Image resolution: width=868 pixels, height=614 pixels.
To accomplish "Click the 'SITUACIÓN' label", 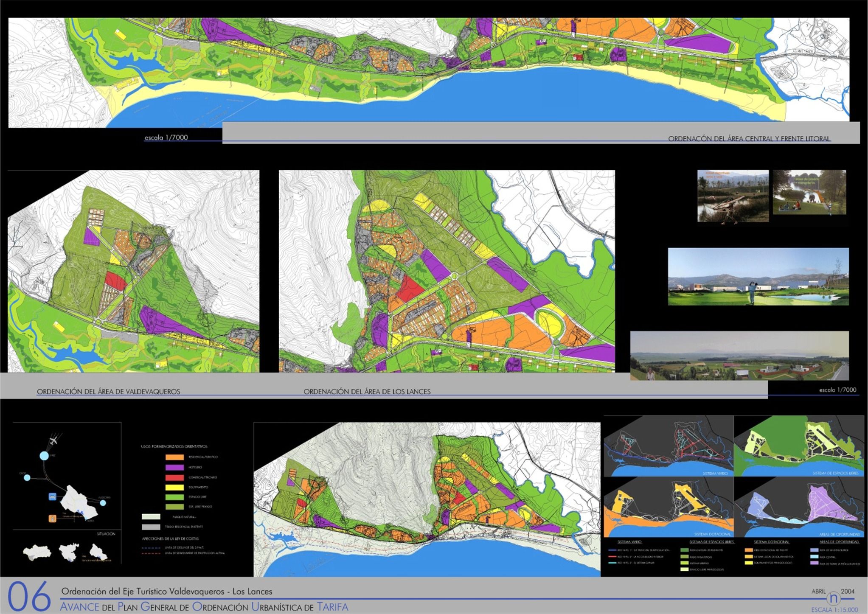I will (106, 534).
